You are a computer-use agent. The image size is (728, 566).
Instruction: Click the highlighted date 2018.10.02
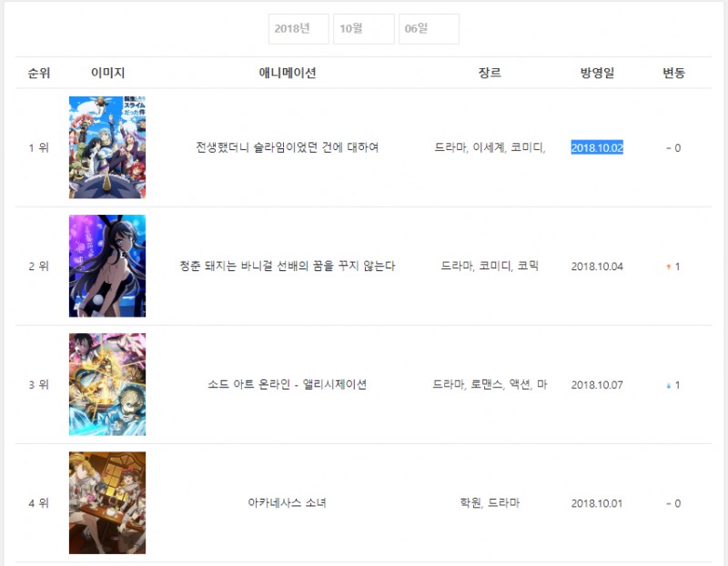pos(597,147)
